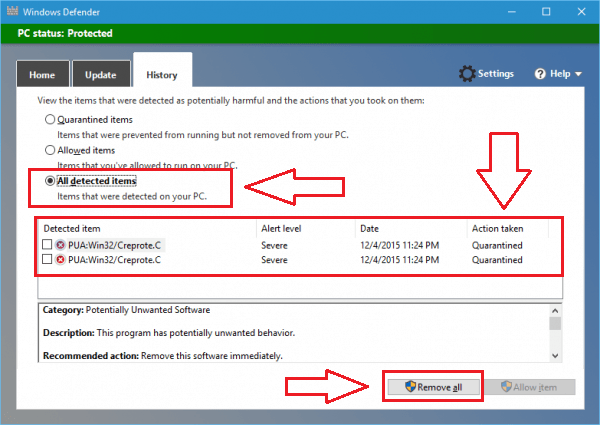600x425 pixels.
Task: Click the details pane scrollbar thumb
Action: coord(555,323)
